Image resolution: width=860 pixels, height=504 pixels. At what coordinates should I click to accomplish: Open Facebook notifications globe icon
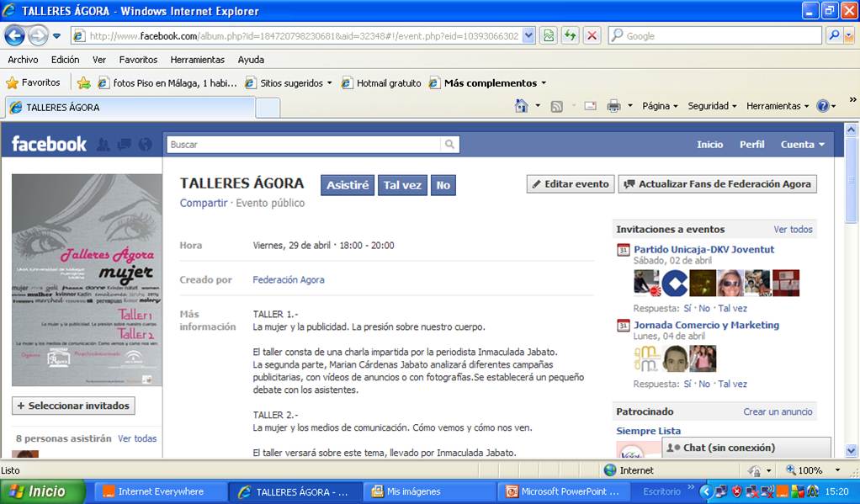(146, 145)
